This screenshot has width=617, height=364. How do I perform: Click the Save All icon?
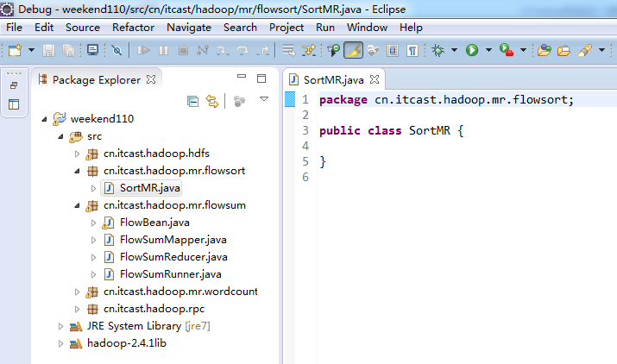tap(68, 50)
